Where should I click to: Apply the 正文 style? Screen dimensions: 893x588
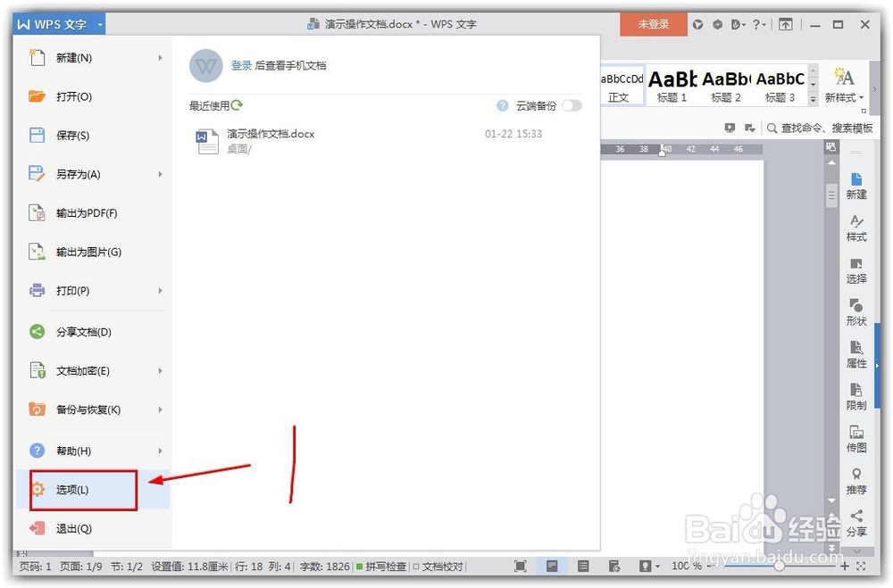(622, 86)
